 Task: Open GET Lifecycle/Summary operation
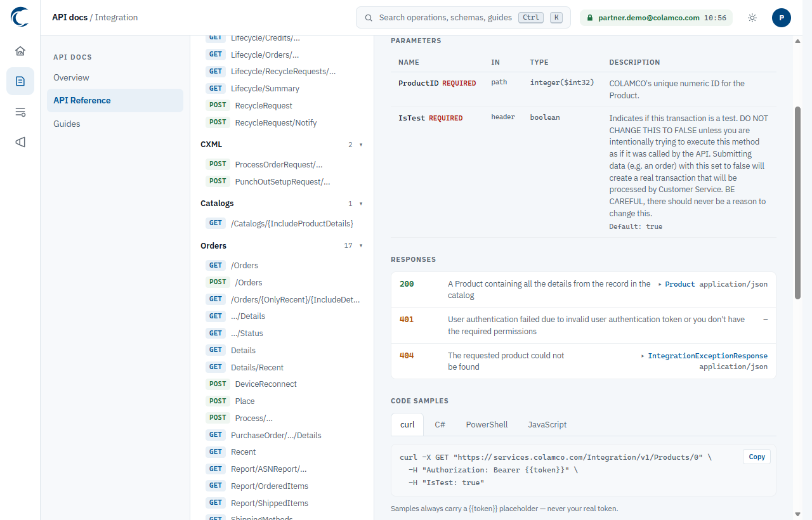pyautogui.click(x=282, y=89)
